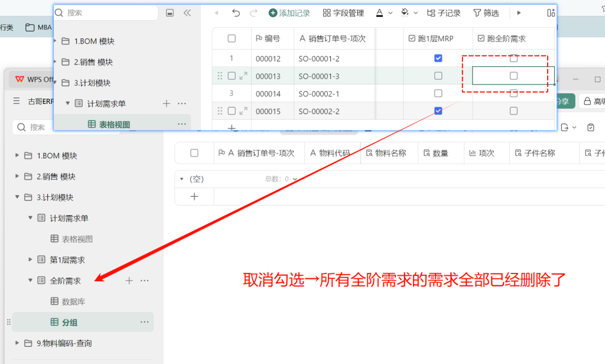Click the sparkle layout icon at the inset toolbar's right end
The height and width of the screenshot is (364, 605).
[x=551, y=13]
